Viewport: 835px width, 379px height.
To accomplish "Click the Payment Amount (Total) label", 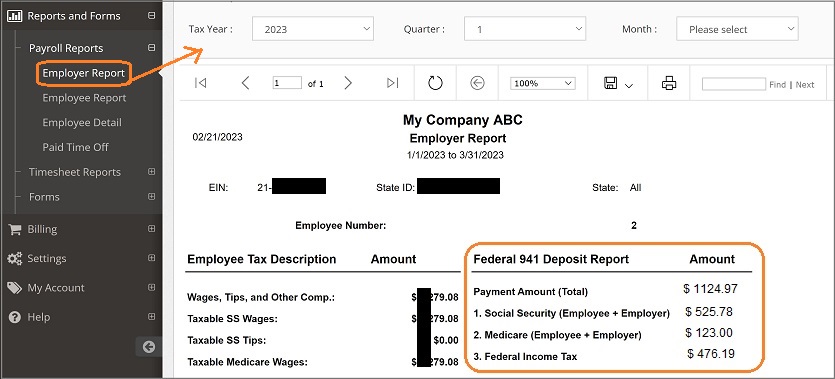I will click(x=530, y=292).
